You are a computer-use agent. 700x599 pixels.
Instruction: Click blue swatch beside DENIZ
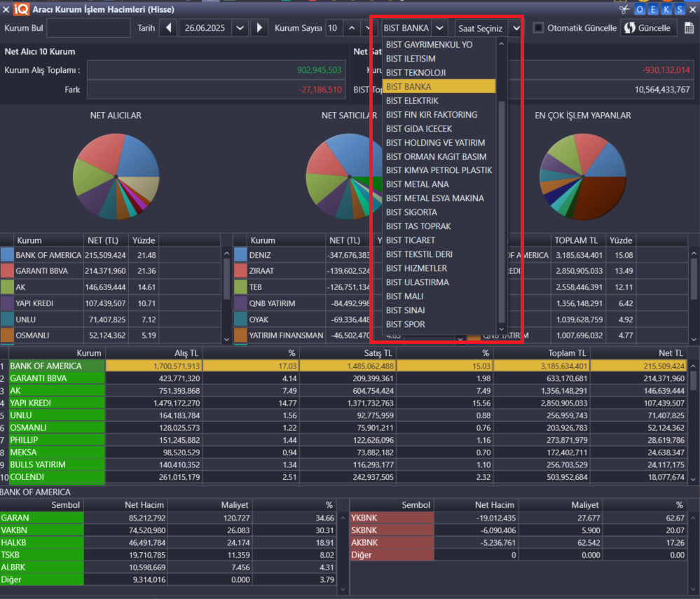(x=240, y=255)
